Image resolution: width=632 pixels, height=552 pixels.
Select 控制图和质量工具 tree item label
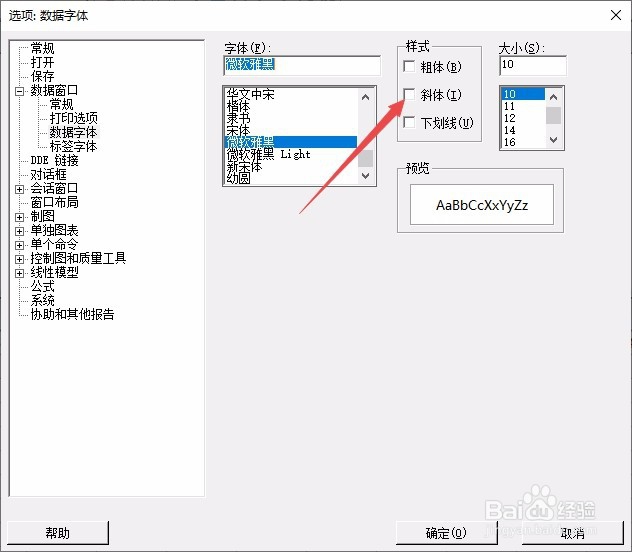click(79, 258)
